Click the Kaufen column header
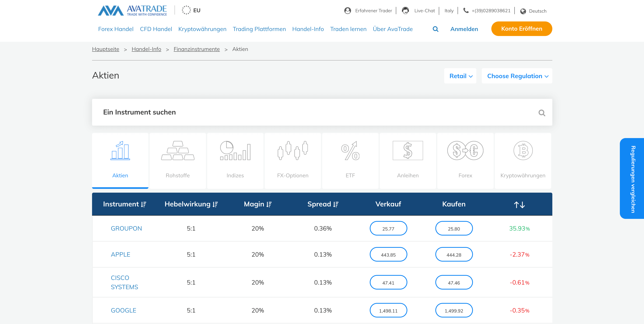 pos(454,204)
